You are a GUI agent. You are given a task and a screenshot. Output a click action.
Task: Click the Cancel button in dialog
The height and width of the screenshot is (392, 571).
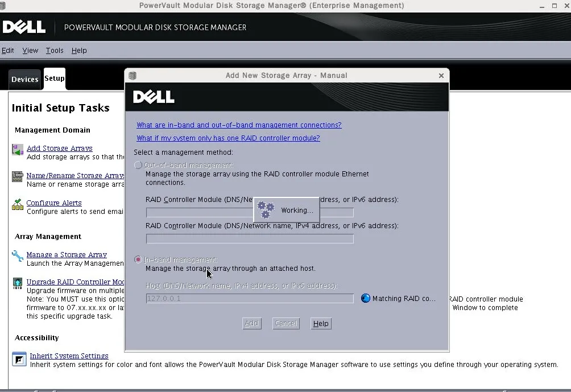[x=286, y=323]
